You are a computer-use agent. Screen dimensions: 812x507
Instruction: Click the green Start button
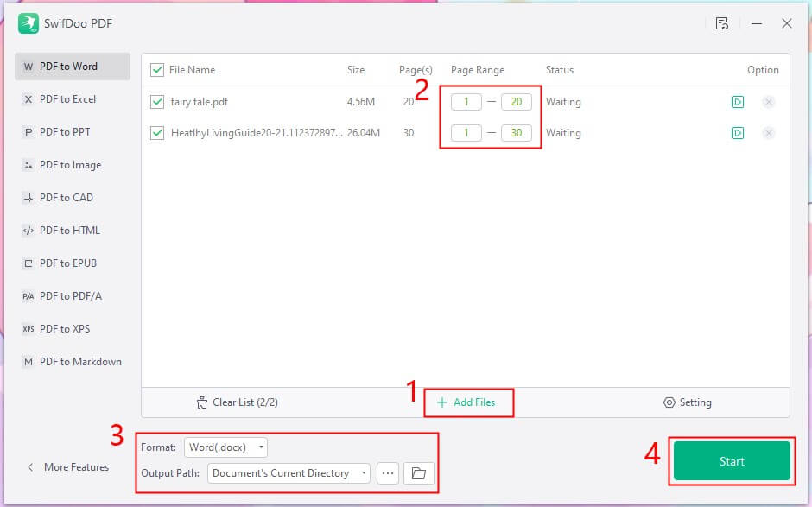pos(732,461)
